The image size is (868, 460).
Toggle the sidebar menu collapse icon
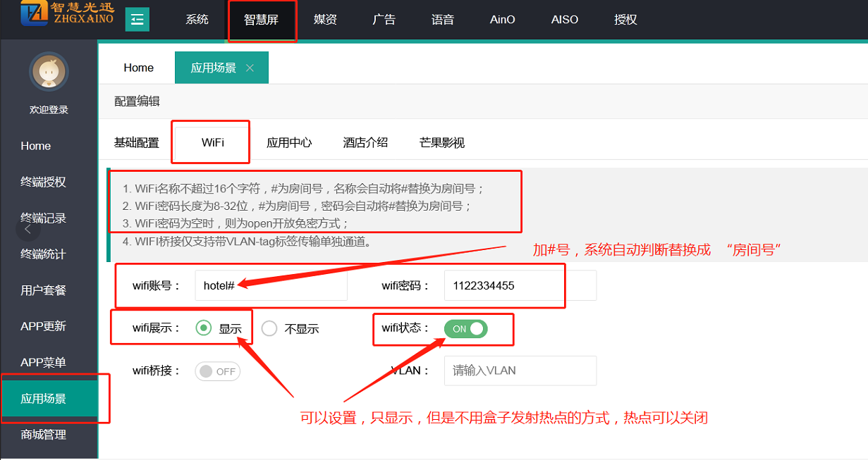137,20
